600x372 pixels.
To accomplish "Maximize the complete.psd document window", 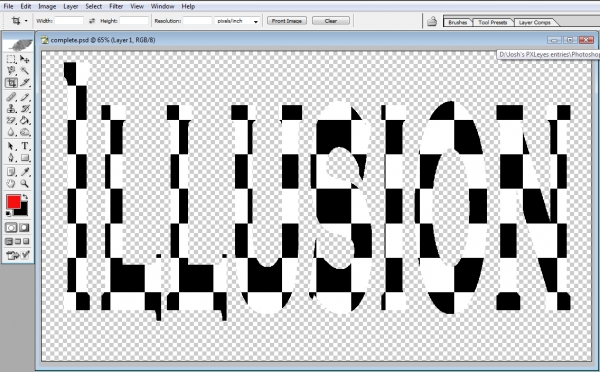I will click(x=570, y=40).
